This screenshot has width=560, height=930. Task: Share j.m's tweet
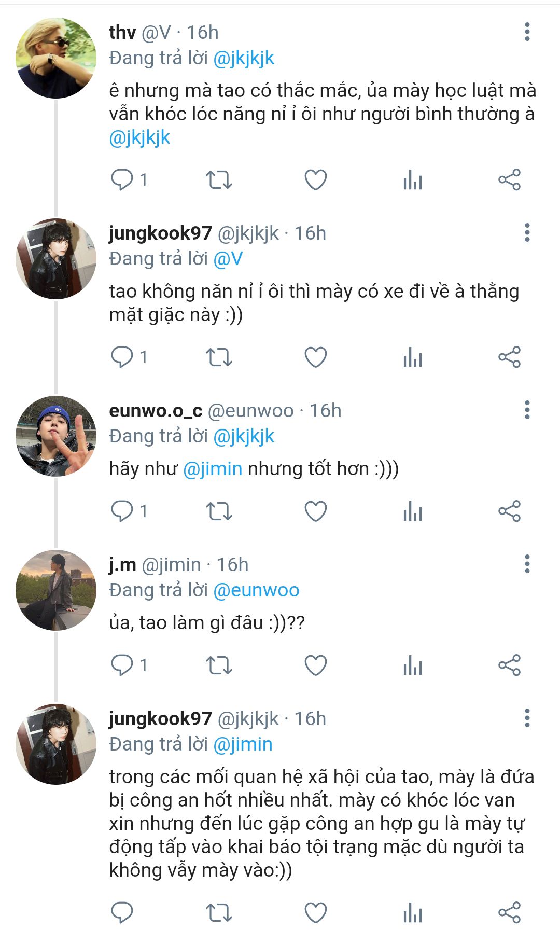[509, 665]
